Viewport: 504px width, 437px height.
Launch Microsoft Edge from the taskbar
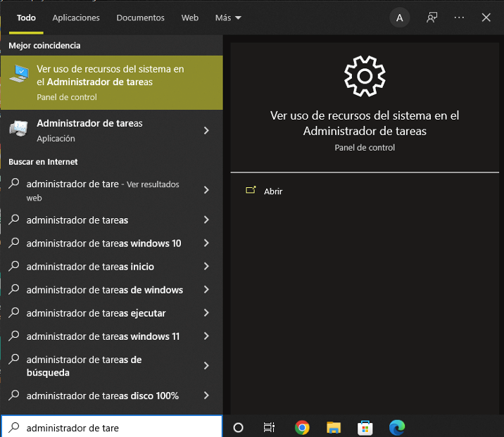(398, 427)
